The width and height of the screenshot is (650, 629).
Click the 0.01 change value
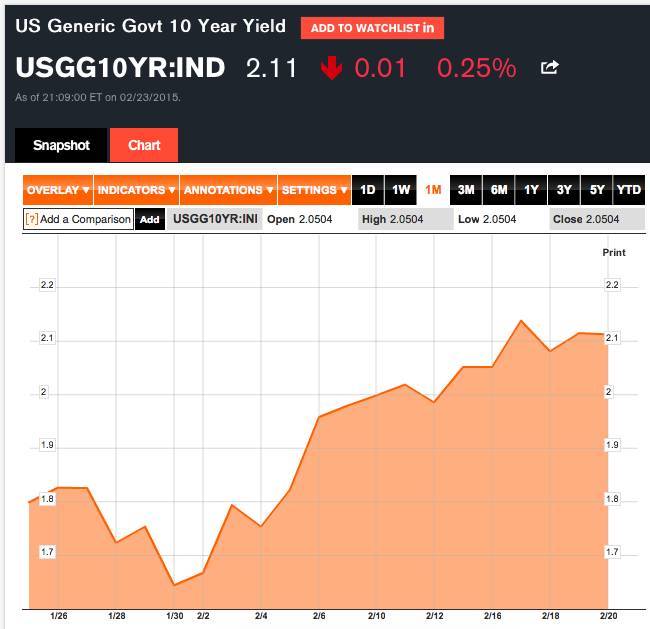coord(380,68)
